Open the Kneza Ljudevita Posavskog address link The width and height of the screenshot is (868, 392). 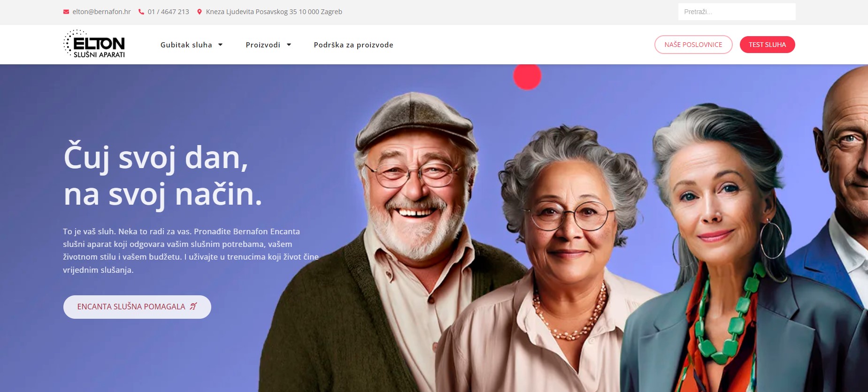[x=274, y=12]
